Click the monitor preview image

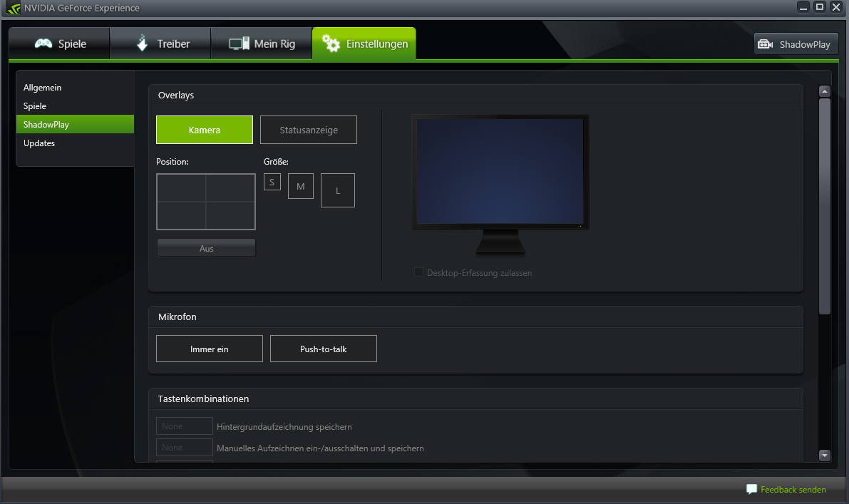[x=500, y=184]
